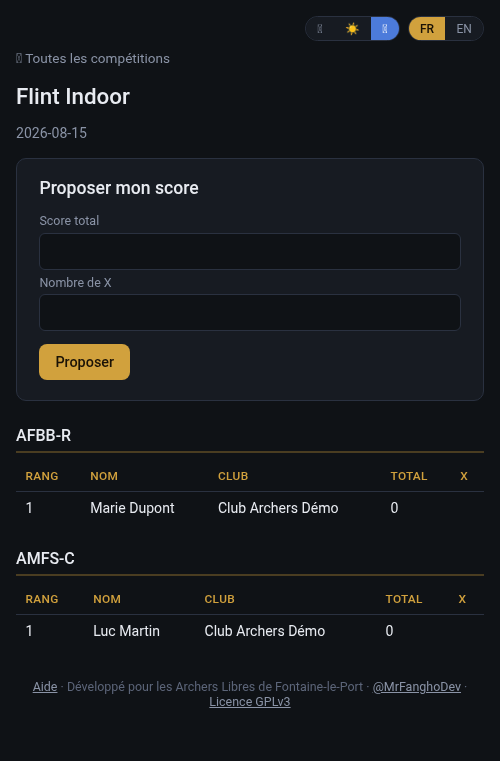
Task: Switch to light theme sun icon
Action: (352, 29)
